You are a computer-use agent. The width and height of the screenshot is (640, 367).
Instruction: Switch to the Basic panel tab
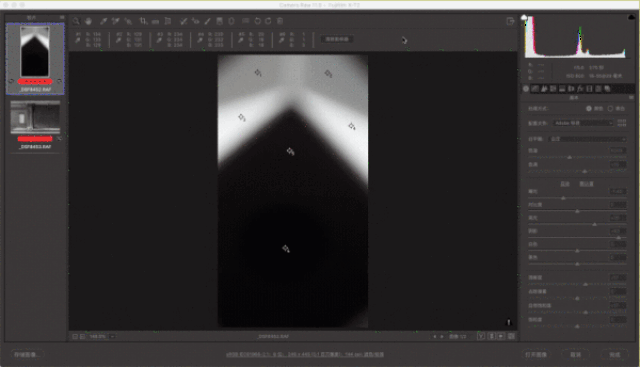(526, 89)
